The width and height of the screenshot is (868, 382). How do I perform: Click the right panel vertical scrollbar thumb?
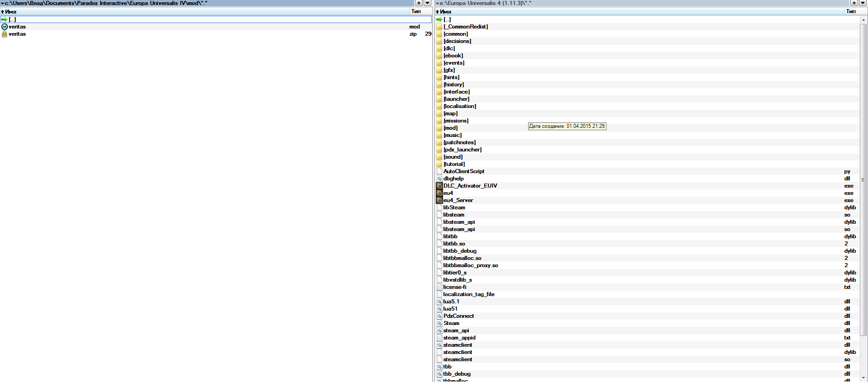coord(863,179)
